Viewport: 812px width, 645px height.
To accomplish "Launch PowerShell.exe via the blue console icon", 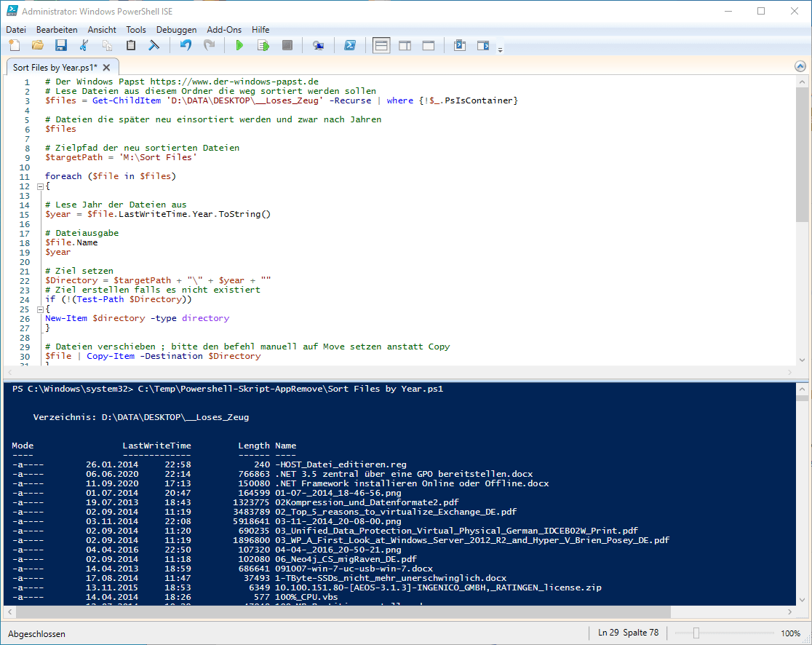I will point(349,46).
